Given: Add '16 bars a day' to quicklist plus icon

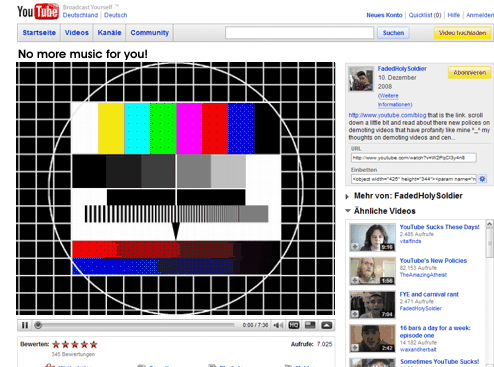Looking at the screenshot, I should 355,348.
